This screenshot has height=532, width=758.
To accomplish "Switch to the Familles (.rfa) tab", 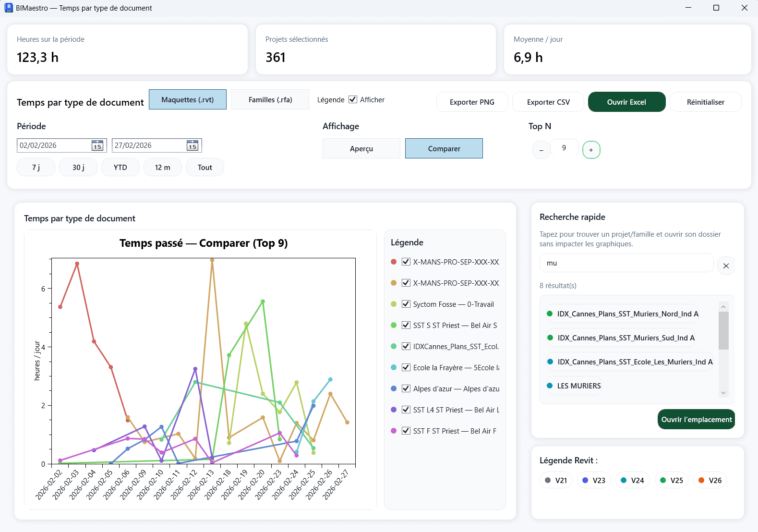I will click(x=270, y=99).
